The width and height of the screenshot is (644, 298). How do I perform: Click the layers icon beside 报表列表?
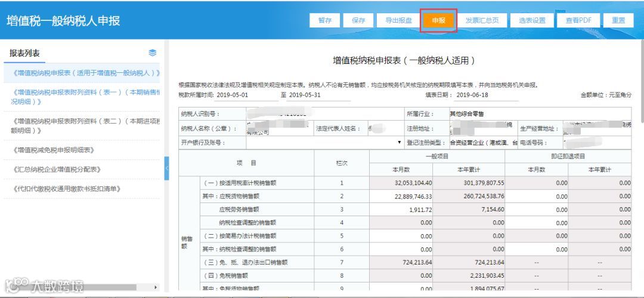pyautogui.click(x=153, y=53)
